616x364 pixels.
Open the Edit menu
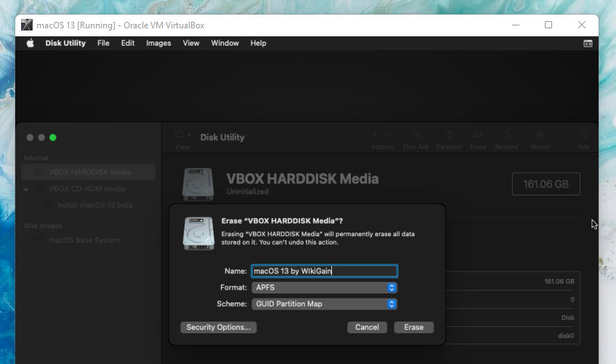(128, 44)
